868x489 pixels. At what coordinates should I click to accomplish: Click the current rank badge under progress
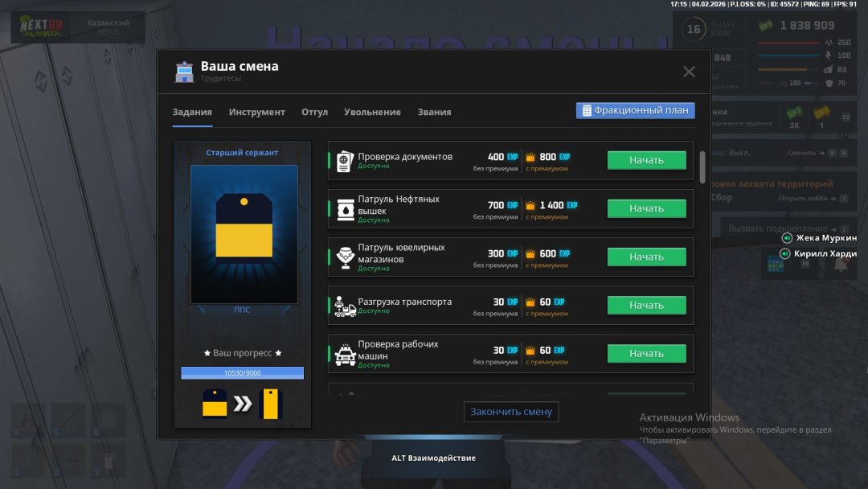[x=214, y=403]
